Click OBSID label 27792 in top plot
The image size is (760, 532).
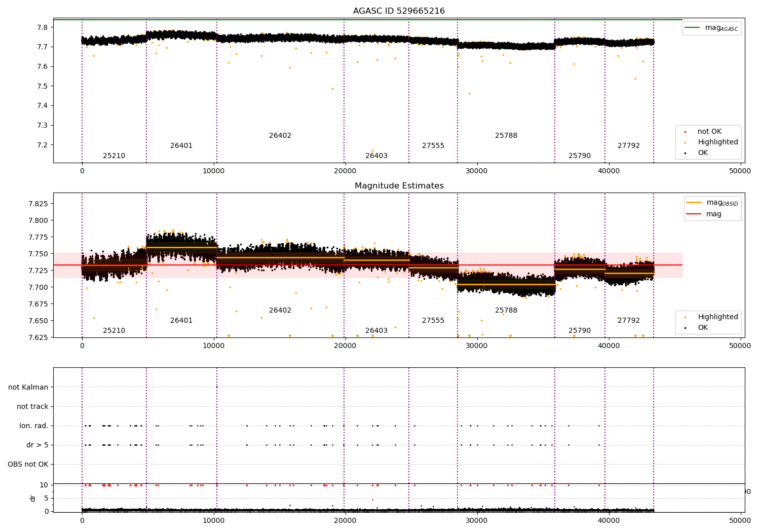(x=629, y=146)
